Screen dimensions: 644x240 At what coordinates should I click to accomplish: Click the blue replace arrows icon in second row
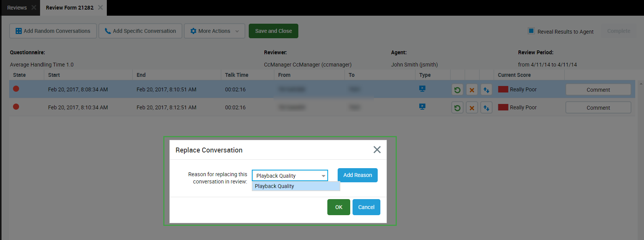click(486, 108)
